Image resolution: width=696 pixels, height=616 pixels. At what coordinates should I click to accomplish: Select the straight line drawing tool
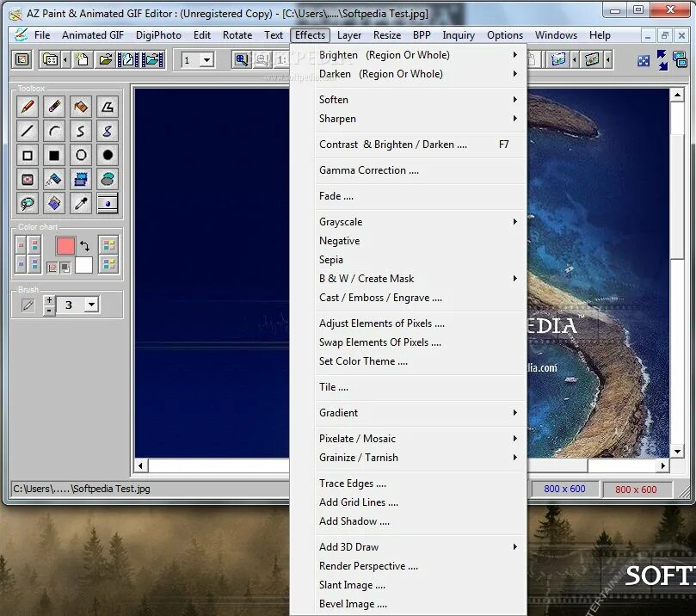(x=28, y=131)
